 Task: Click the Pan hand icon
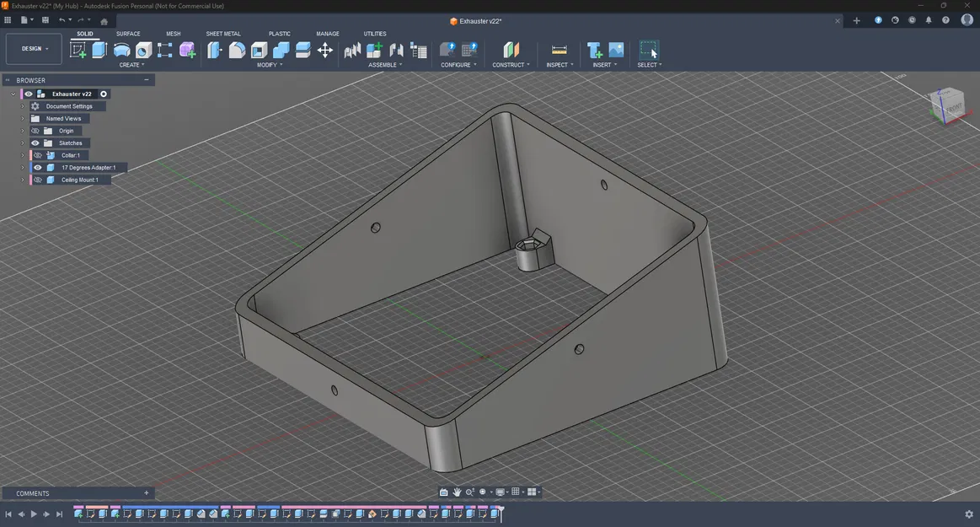coord(457,492)
